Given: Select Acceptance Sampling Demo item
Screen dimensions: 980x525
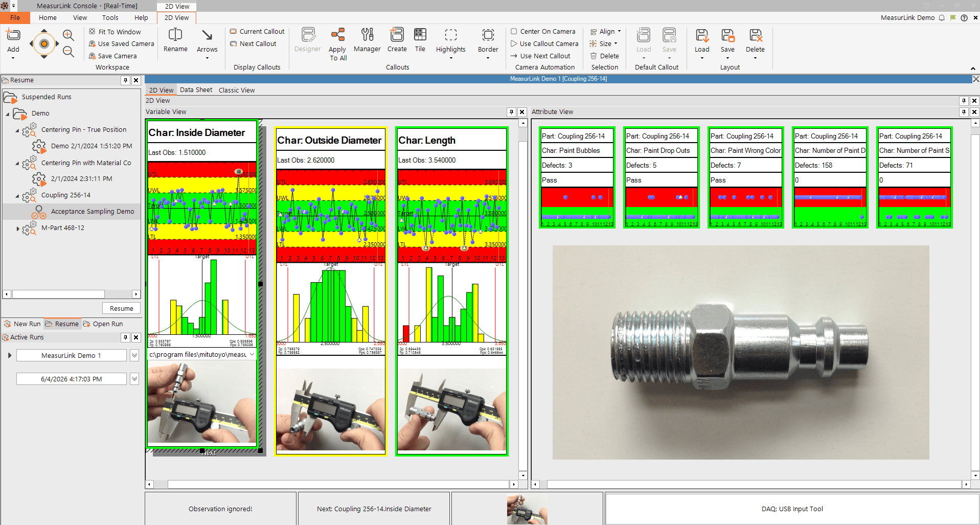Looking at the screenshot, I should pos(93,212).
